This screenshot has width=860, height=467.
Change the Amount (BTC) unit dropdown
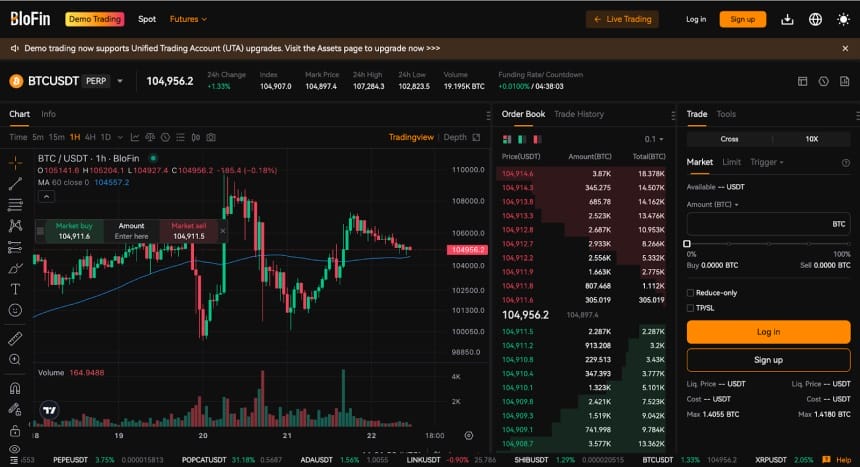[x=712, y=205]
